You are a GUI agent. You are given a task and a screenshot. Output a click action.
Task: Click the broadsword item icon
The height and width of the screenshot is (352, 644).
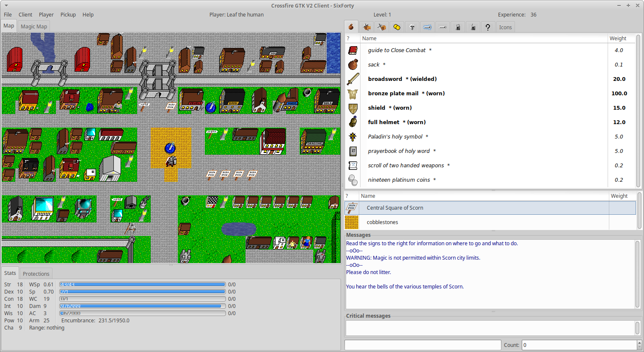(x=353, y=79)
